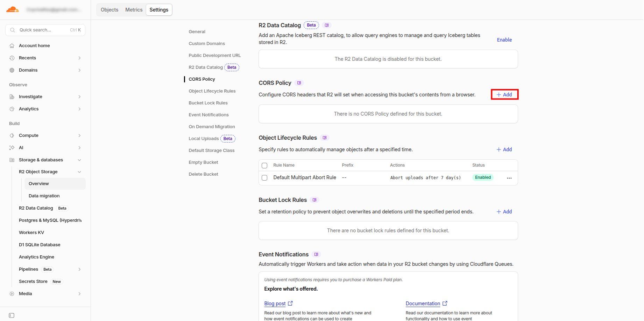The image size is (644, 321).
Task: Click the Analytics pie chart icon
Action: click(12, 109)
